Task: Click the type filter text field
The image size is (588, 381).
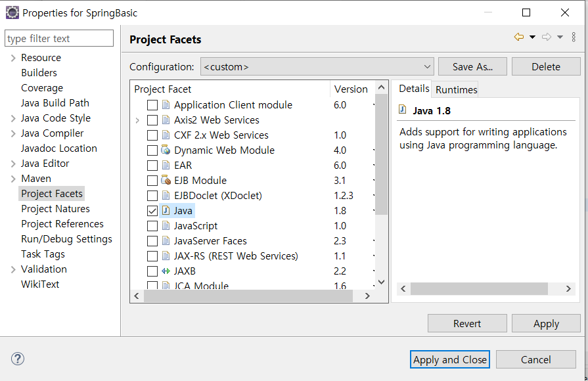Action: coord(59,38)
